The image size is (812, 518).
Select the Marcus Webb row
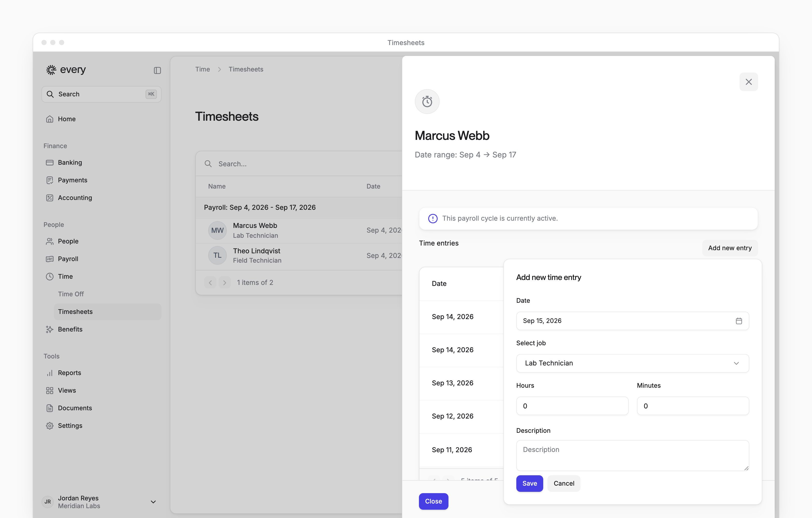299,230
